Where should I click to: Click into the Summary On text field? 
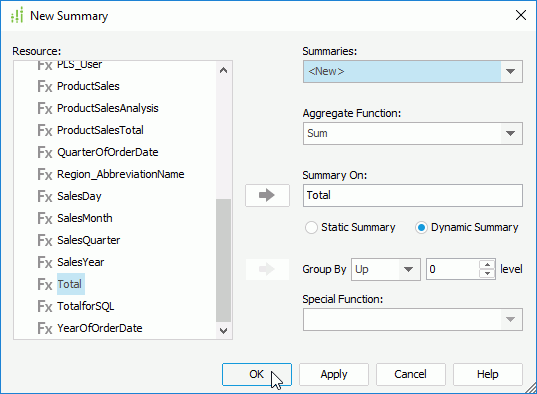coord(413,196)
